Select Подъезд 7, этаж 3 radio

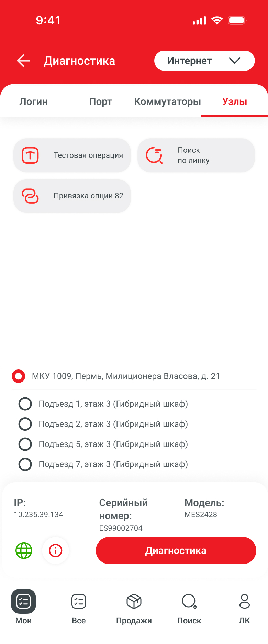coord(25,464)
